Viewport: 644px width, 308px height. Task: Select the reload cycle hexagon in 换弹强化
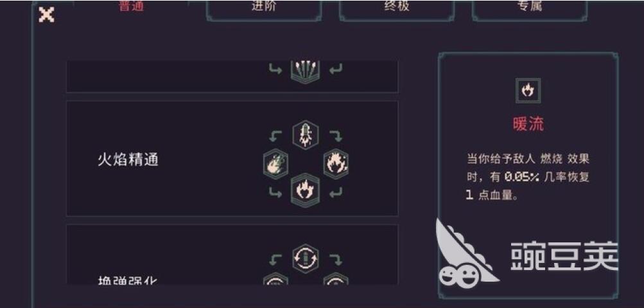(x=306, y=258)
